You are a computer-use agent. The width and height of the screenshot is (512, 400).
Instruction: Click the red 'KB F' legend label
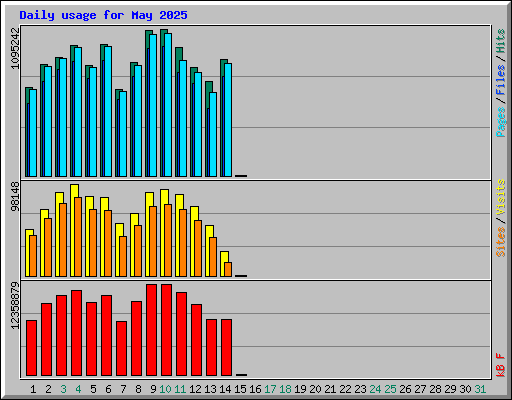click(501, 365)
